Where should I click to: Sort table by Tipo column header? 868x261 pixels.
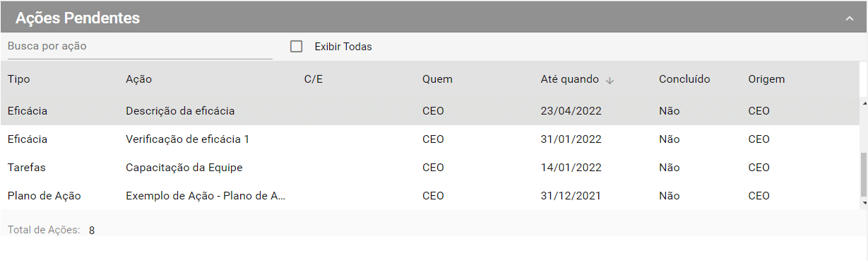pos(18,79)
